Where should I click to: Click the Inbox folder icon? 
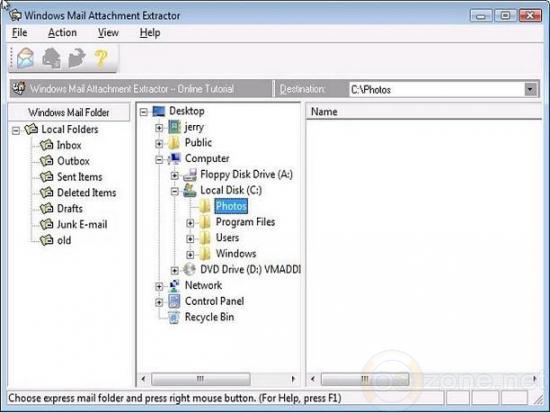[46, 145]
